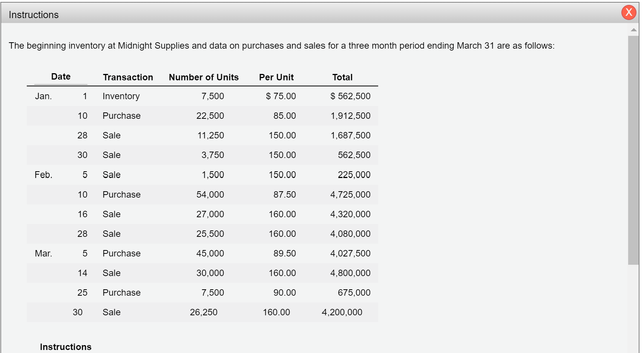Image resolution: width=644 pixels, height=353 pixels.
Task: Select the 4,080,000 total cell
Action: click(350, 234)
